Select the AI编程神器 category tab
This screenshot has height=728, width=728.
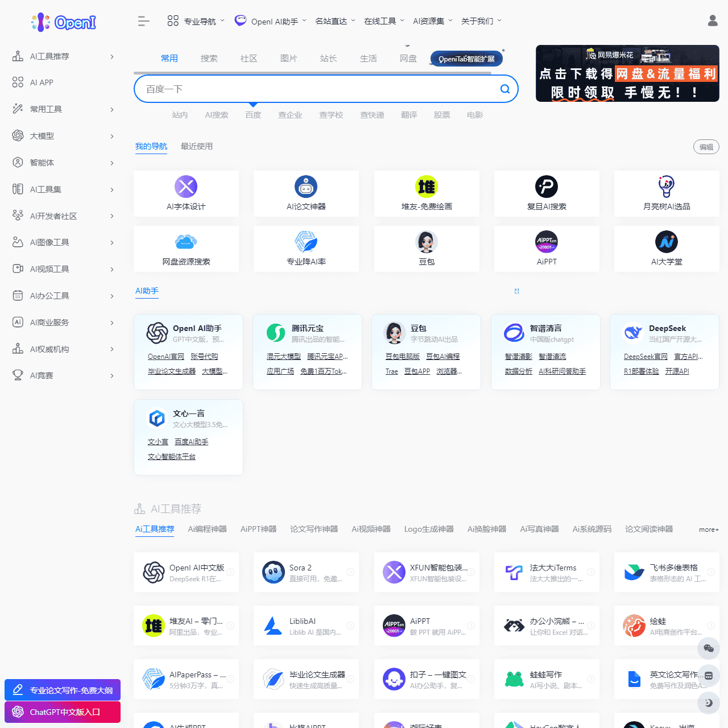click(207, 529)
